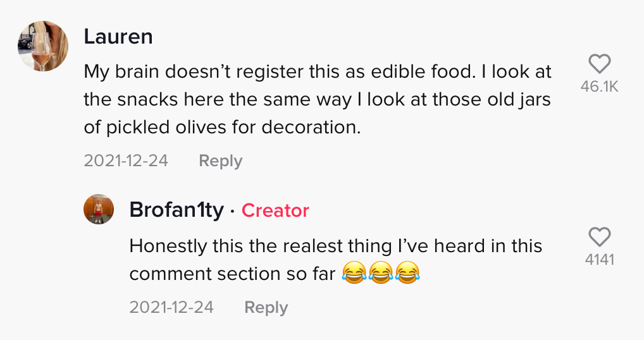Viewport: 644px width, 340px height.
Task: Click the first crying-laughing emoji
Action: pyautogui.click(x=354, y=272)
